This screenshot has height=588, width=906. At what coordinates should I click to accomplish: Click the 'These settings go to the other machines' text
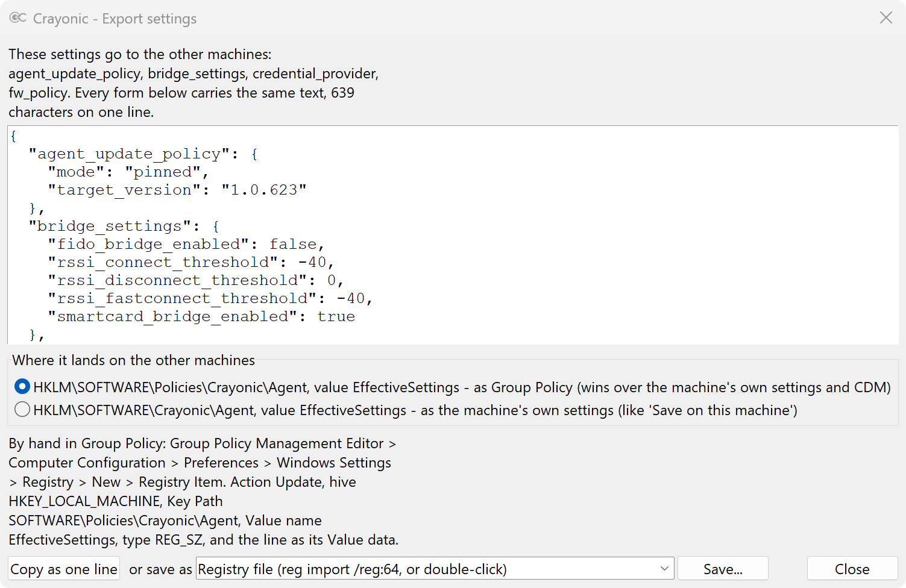pos(193,83)
